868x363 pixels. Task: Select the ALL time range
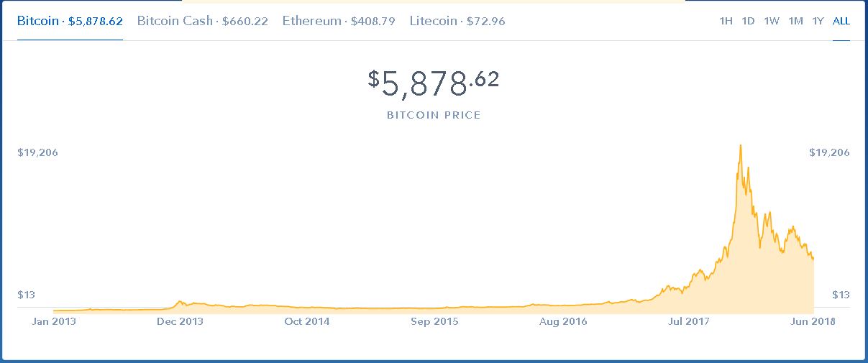(x=841, y=21)
